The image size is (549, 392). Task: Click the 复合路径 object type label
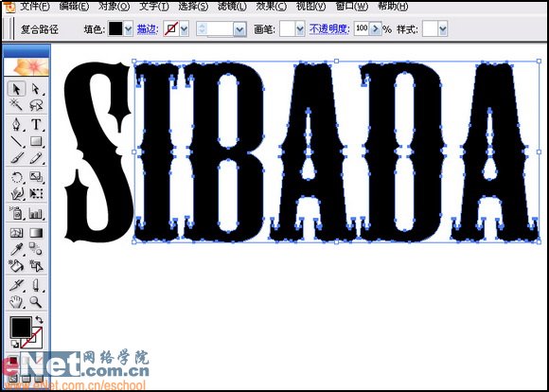[40, 29]
